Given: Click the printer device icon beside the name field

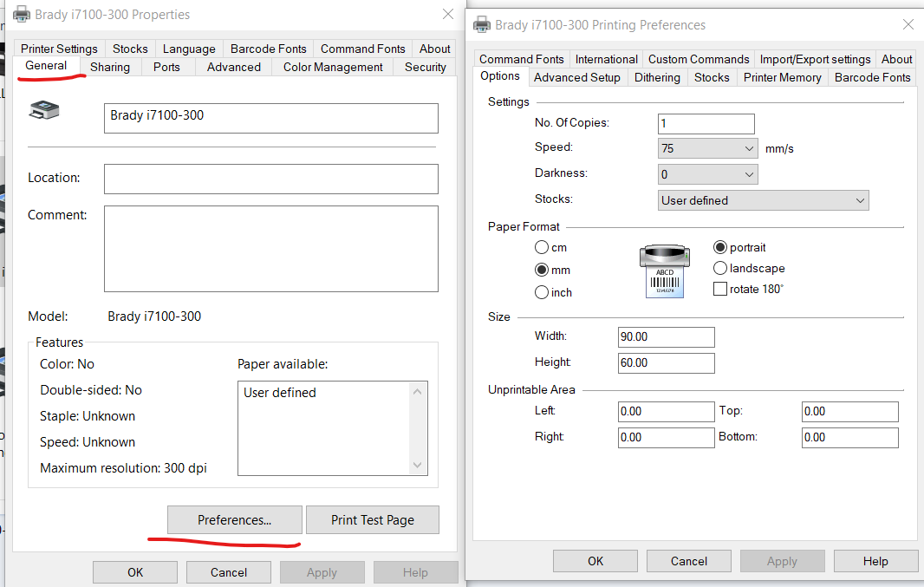Looking at the screenshot, I should [x=44, y=110].
